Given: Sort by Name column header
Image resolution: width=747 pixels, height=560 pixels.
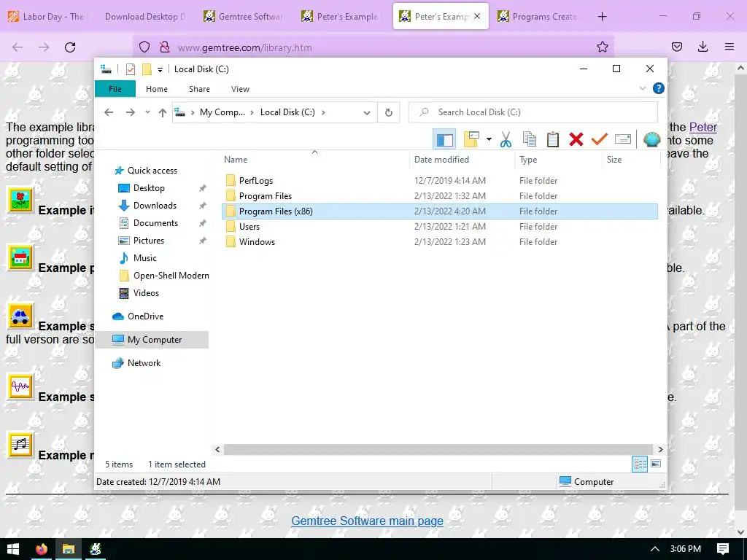Looking at the screenshot, I should click(315, 160).
